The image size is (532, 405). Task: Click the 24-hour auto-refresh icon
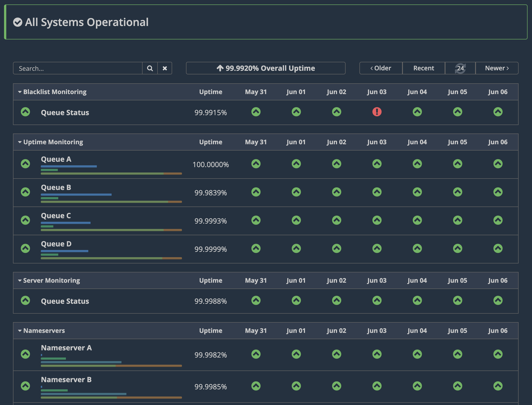(460, 68)
